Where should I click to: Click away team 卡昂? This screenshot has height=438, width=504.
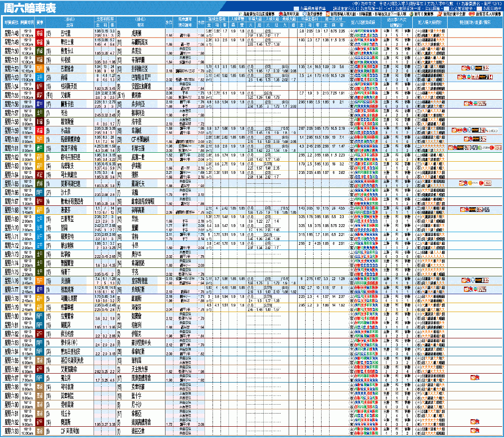pyautogui.click(x=134, y=245)
